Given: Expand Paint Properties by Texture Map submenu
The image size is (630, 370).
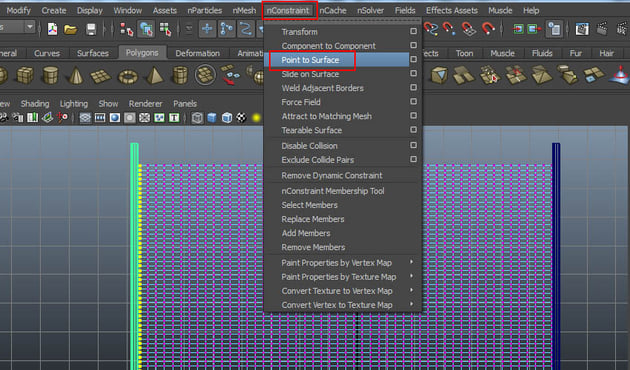Looking at the screenshot, I should click(411, 276).
